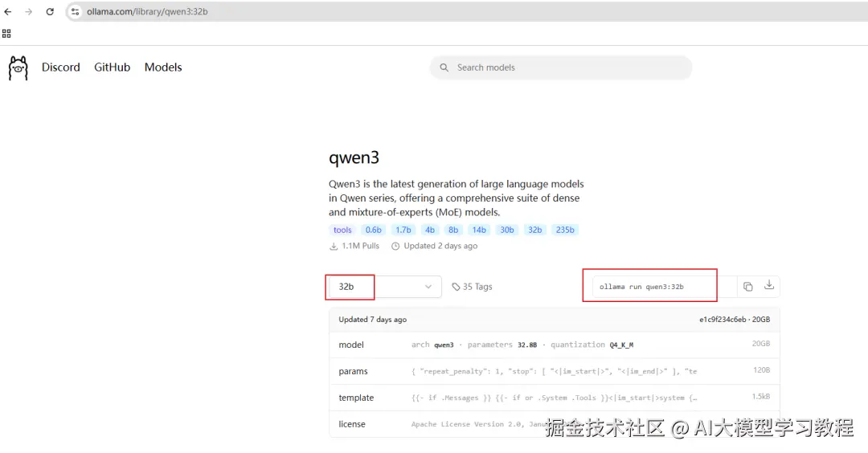Select the tools tag
This screenshot has width=868, height=453.
[342, 230]
